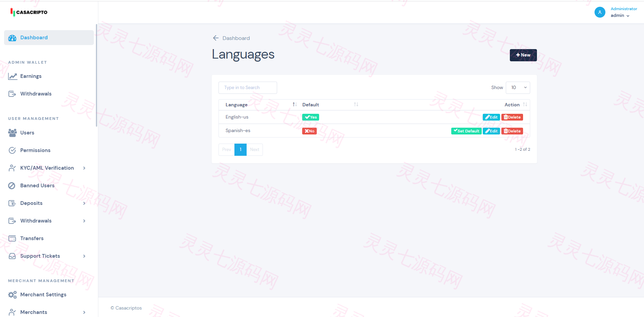Click the Users group icon
Screen dimensions: 644x317
13,133
